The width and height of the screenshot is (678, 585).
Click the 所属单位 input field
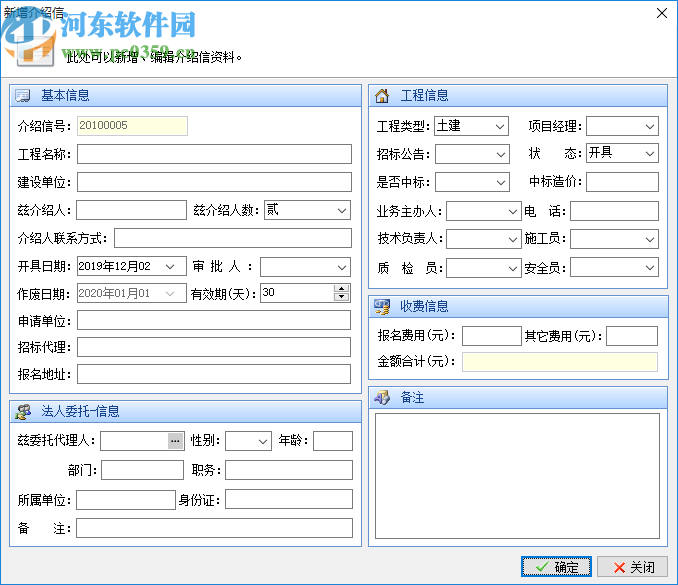tap(126, 500)
